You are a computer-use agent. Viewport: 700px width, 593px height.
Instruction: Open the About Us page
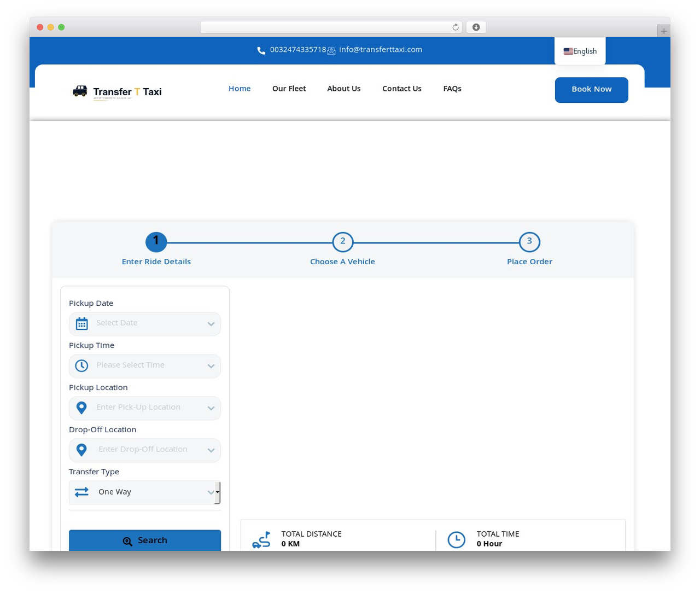(344, 89)
